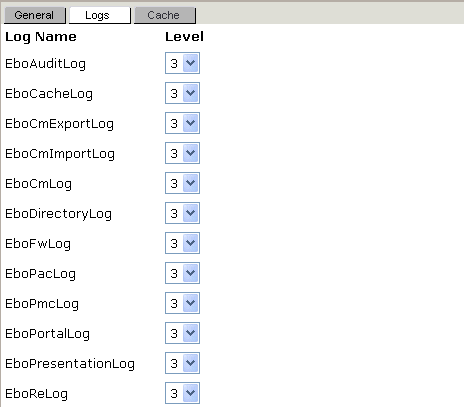Open the EboDirectoryLog level dropdown
This screenshot has width=464, height=407.
coord(182,213)
